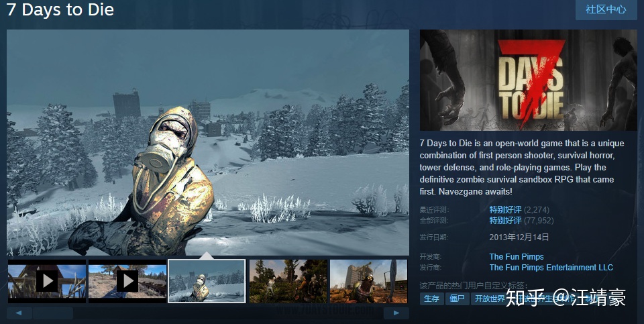644x324 pixels.
Task: Click the 全部评测 label
Action: [434, 221]
